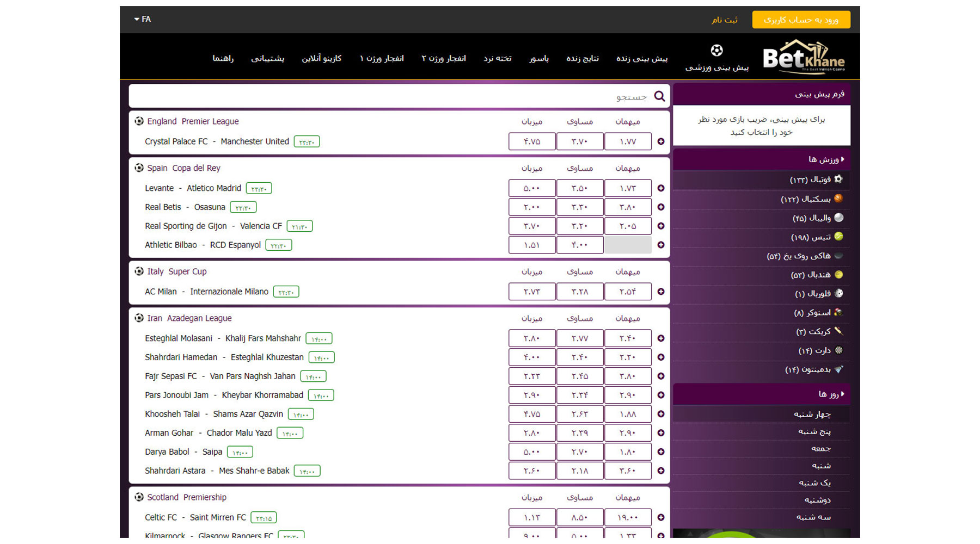Image resolution: width=980 pixels, height=544 pixels.
Task: Click the tennis ball icon in the sports list
Action: point(838,237)
